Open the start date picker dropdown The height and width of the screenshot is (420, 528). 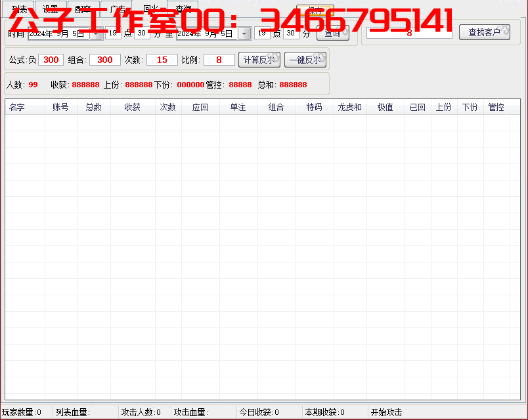[x=97, y=33]
